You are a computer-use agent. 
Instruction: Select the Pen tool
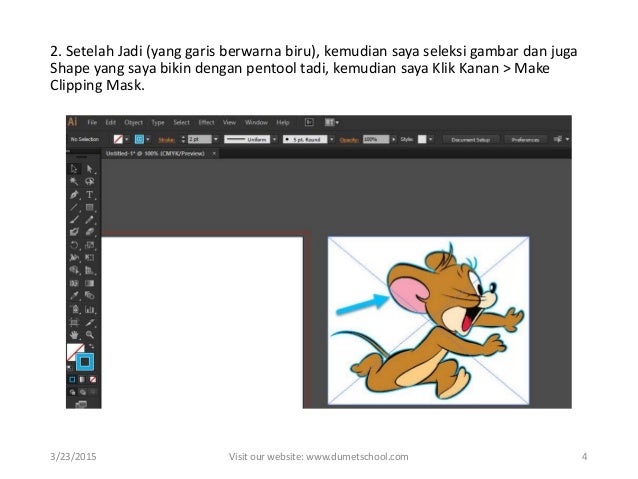[74, 195]
